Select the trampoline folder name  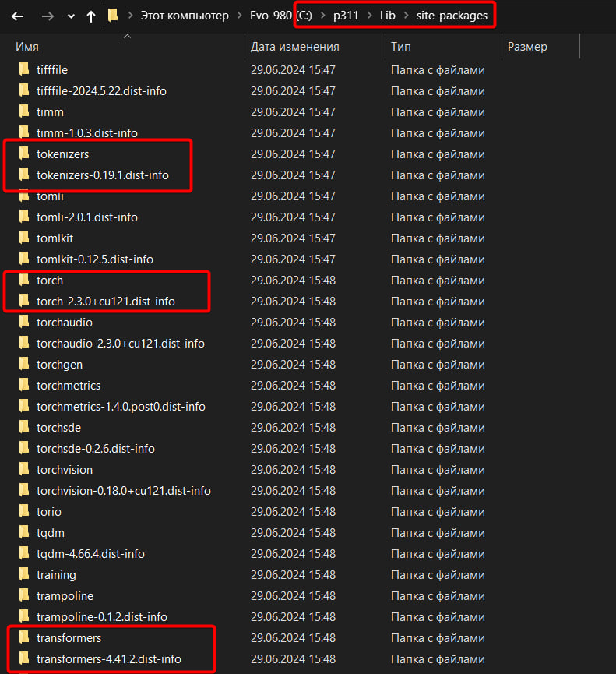point(65,596)
